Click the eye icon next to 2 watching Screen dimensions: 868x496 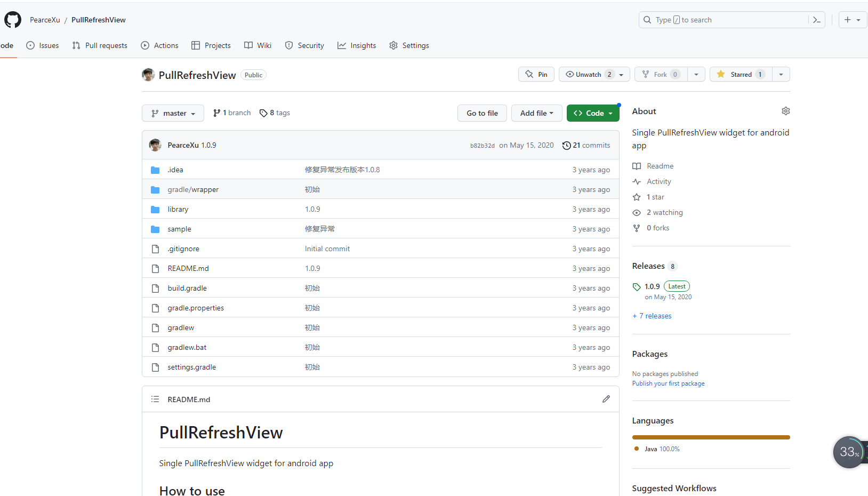pyautogui.click(x=637, y=212)
